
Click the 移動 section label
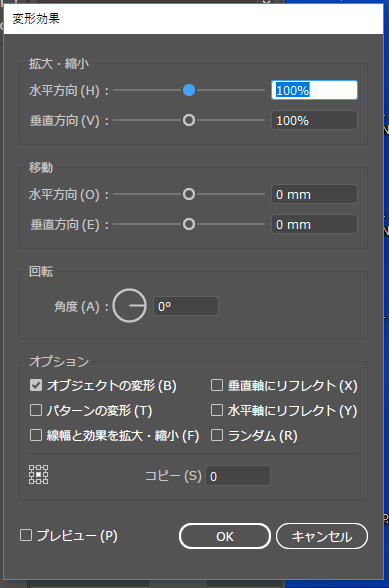[x=41, y=167]
